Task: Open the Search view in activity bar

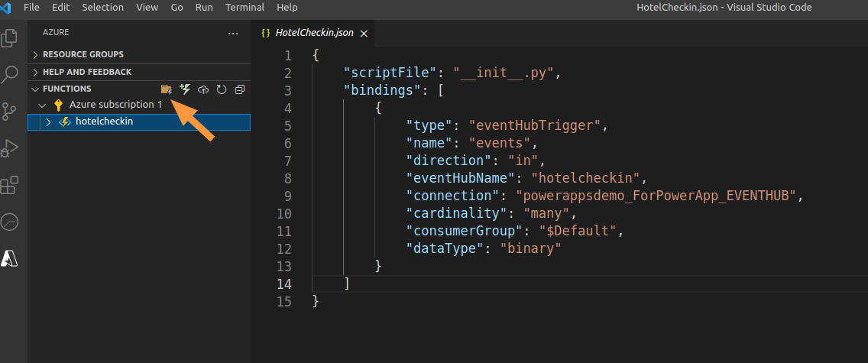Action: (x=9, y=75)
